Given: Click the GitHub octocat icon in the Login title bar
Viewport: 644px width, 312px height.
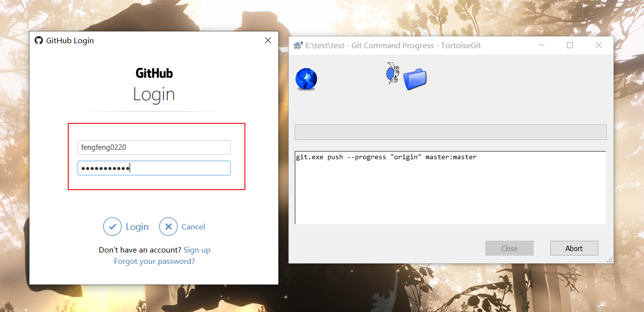Looking at the screenshot, I should click(39, 40).
